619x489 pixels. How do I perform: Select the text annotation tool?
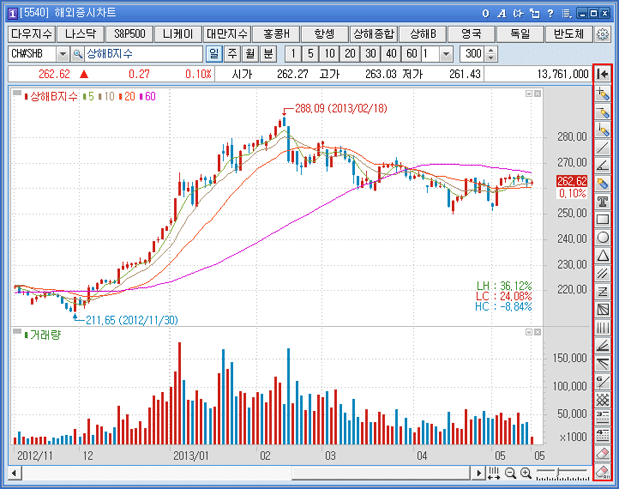point(602,201)
